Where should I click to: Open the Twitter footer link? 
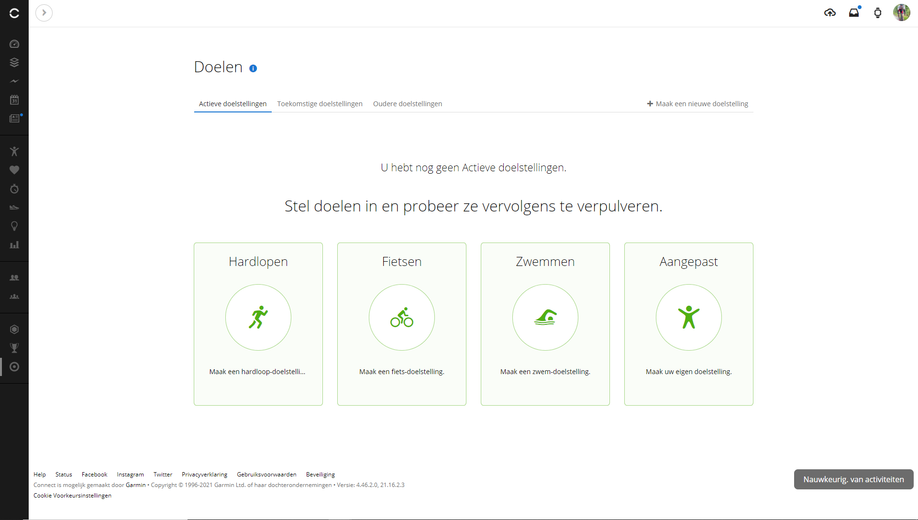(163, 475)
